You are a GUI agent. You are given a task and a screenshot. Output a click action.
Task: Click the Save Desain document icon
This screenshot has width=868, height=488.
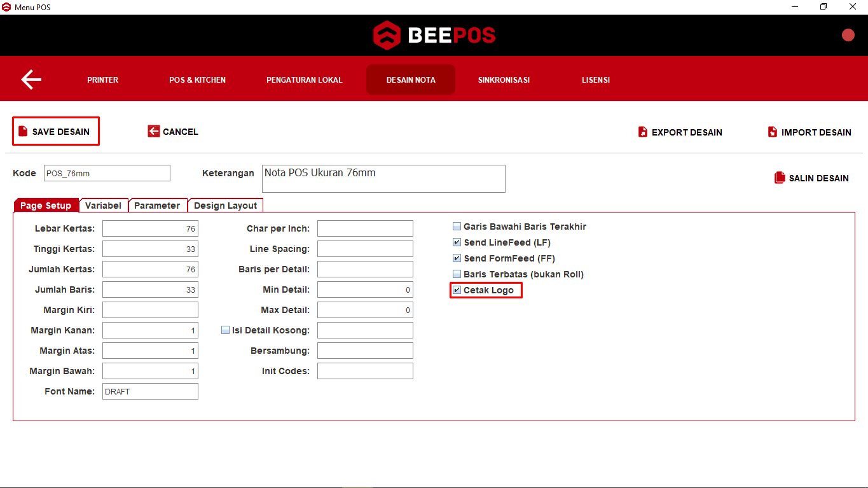tap(24, 132)
